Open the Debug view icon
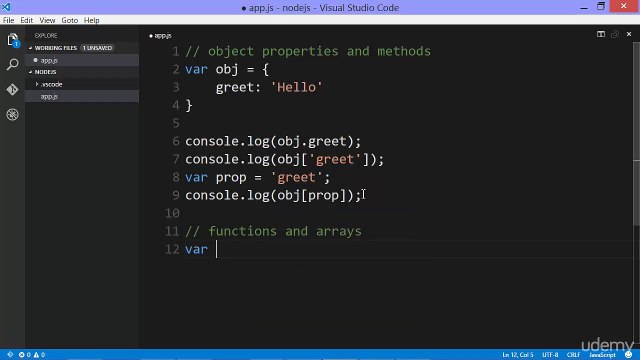 [x=12, y=114]
